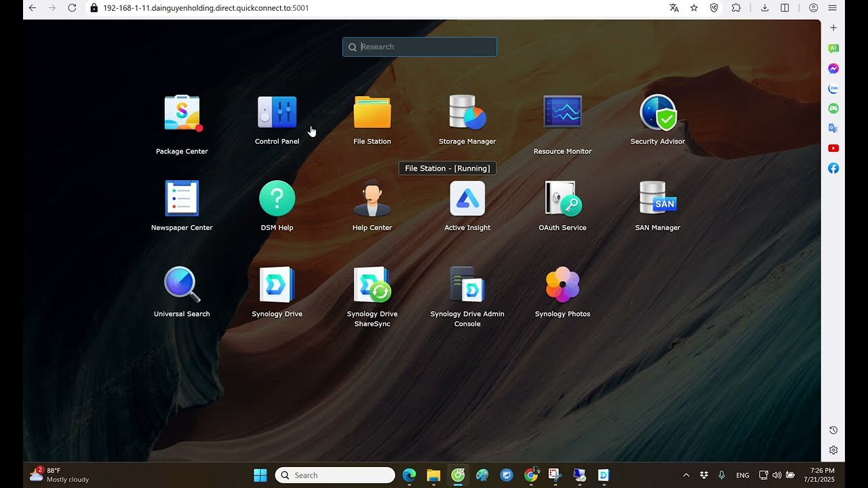
Task: Launch SAN Manager
Action: (658, 199)
